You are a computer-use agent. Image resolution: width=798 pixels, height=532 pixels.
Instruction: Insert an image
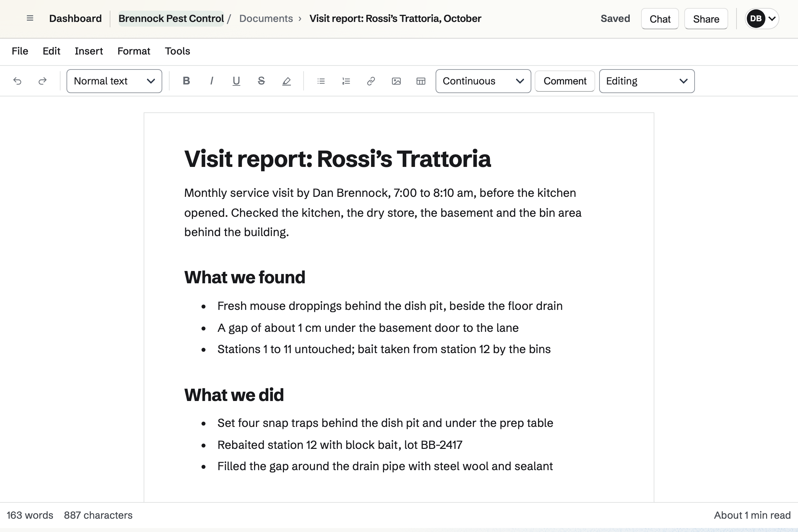pyautogui.click(x=396, y=81)
